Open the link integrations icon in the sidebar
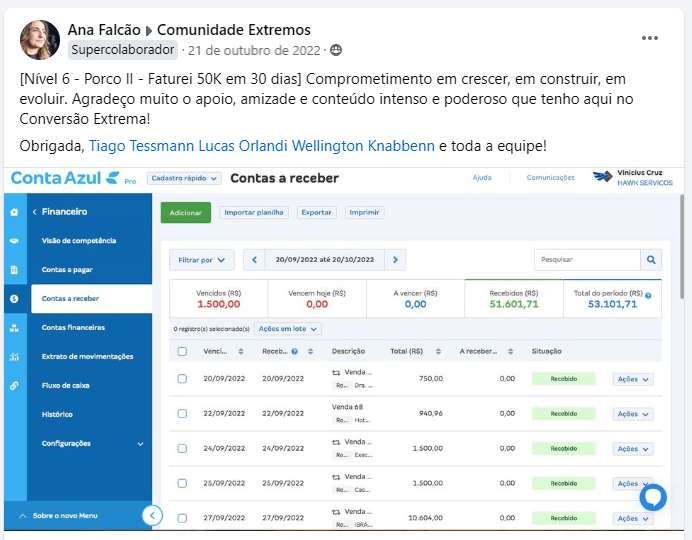 point(14,386)
